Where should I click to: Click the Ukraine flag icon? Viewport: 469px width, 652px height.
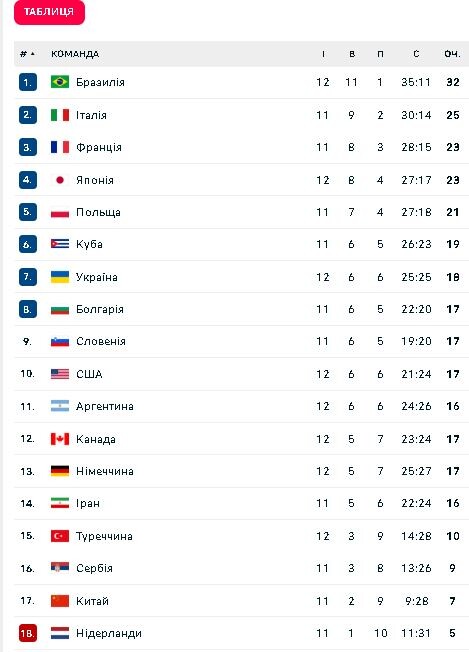click(x=60, y=277)
